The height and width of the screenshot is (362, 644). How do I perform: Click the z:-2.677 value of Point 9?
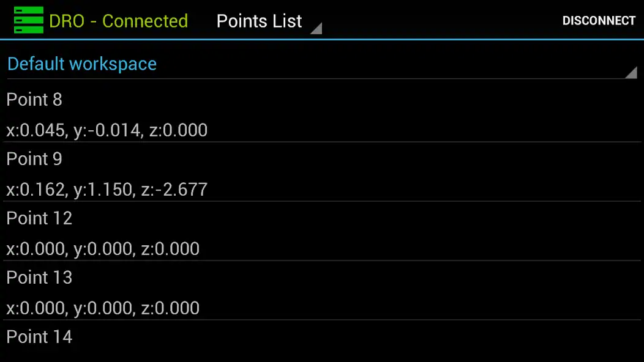(174, 190)
